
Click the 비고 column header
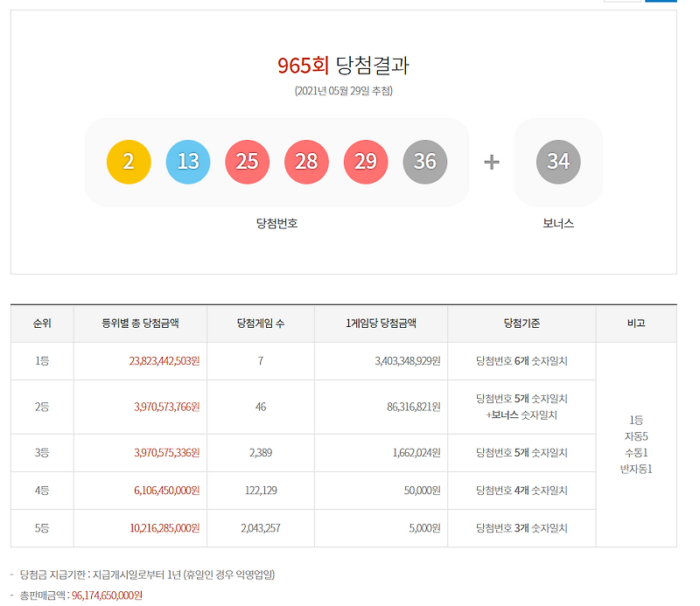(636, 324)
